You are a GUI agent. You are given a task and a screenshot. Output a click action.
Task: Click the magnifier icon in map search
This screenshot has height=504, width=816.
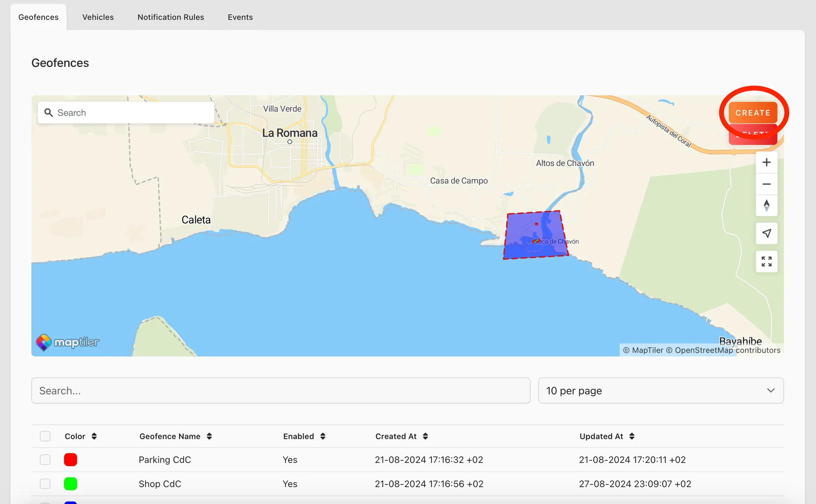point(49,113)
